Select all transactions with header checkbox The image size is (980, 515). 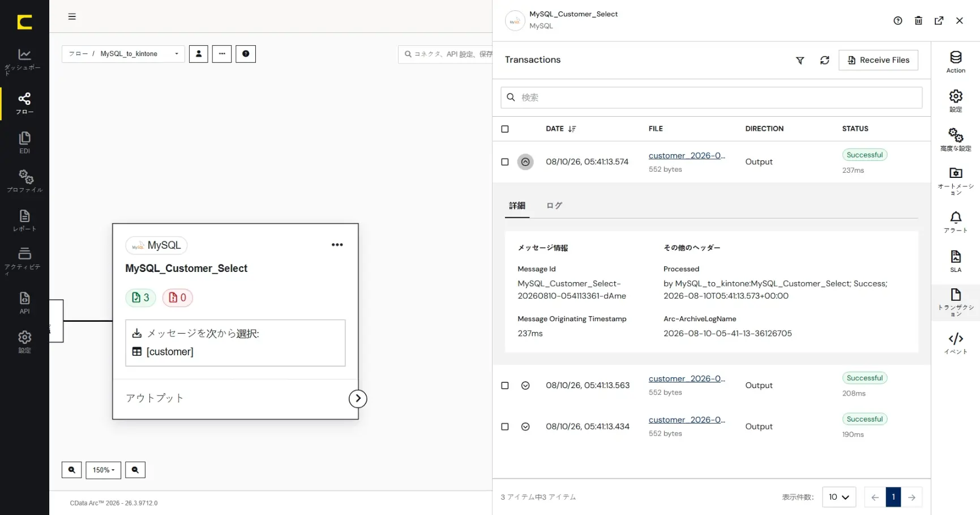pos(505,129)
